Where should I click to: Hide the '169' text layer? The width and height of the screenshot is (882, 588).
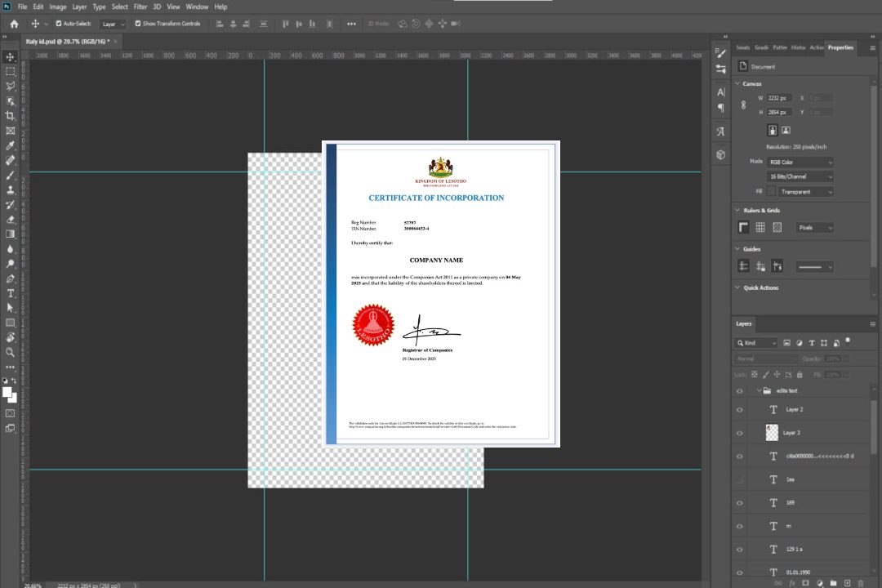740,503
